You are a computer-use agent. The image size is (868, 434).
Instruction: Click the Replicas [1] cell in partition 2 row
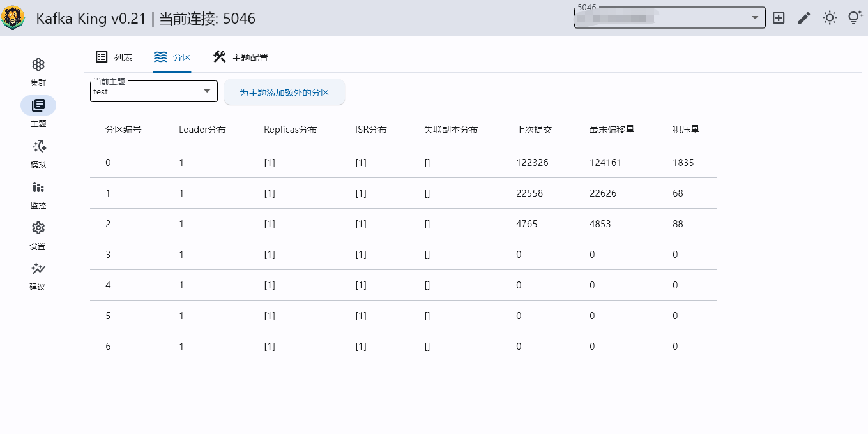270,224
